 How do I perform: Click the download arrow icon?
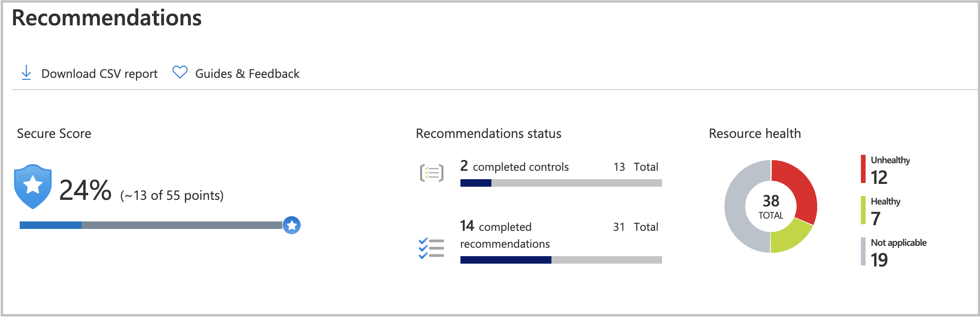tap(26, 73)
